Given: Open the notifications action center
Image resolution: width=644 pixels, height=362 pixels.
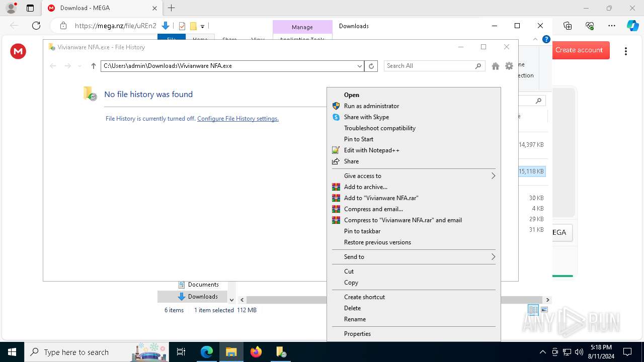Looking at the screenshot, I should point(627,352).
